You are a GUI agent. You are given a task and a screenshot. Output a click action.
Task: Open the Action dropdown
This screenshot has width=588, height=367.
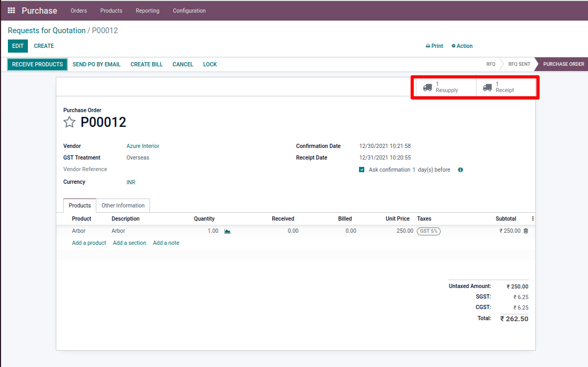pyautogui.click(x=462, y=46)
